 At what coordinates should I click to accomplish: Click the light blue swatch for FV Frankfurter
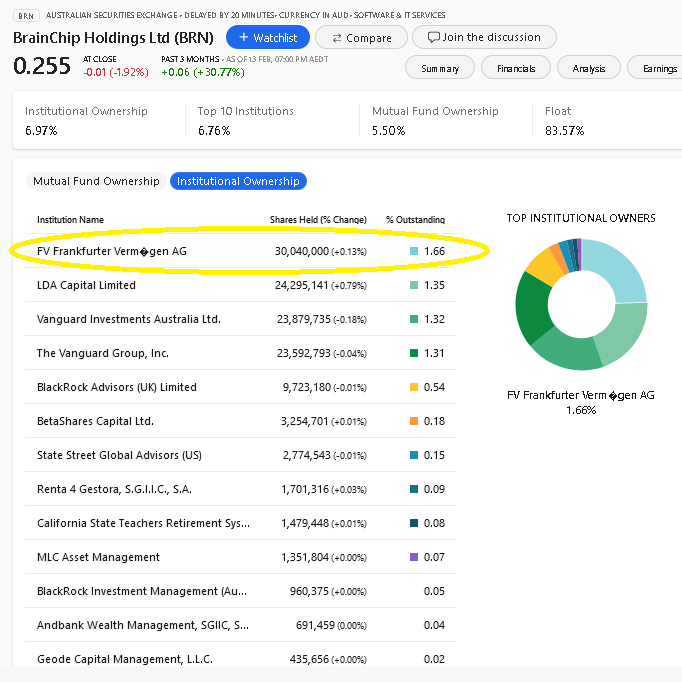pyautogui.click(x=413, y=251)
